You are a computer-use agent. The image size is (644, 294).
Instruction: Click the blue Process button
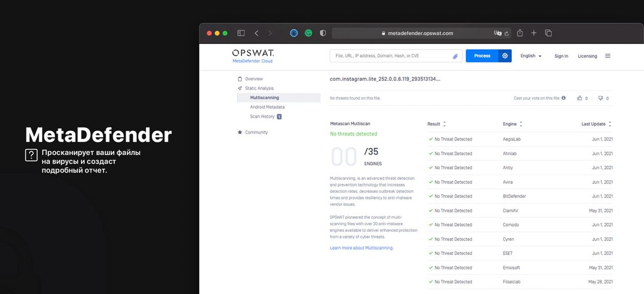(x=482, y=56)
